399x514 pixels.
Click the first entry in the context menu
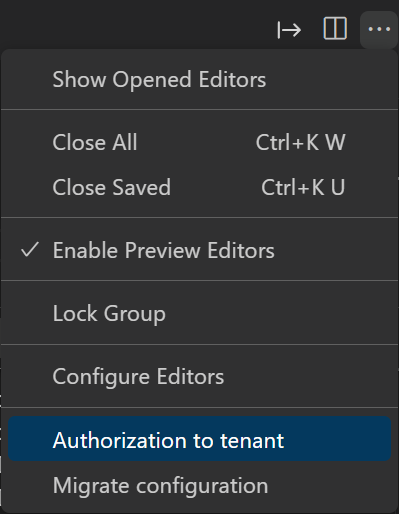point(200,79)
